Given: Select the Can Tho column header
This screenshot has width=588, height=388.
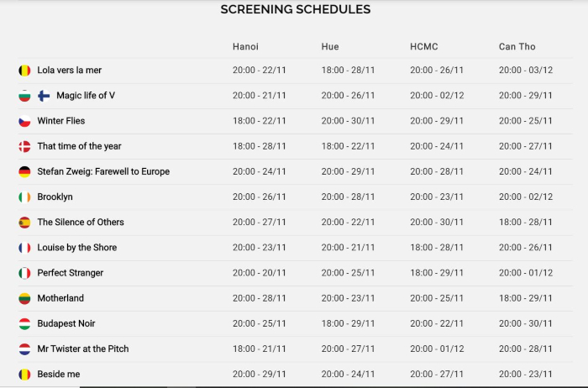Looking at the screenshot, I should 517,46.
